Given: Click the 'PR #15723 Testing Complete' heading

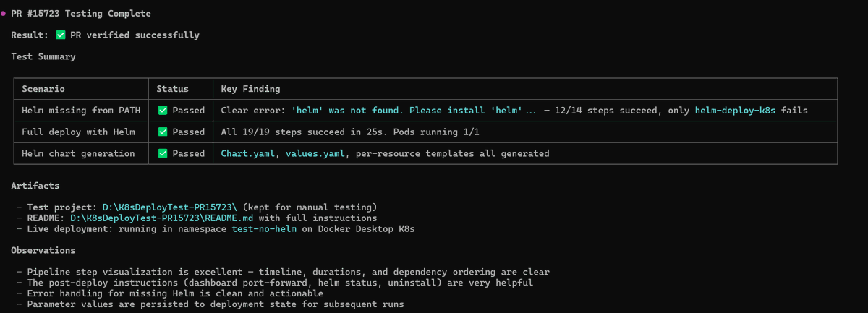Looking at the screenshot, I should coord(81,14).
